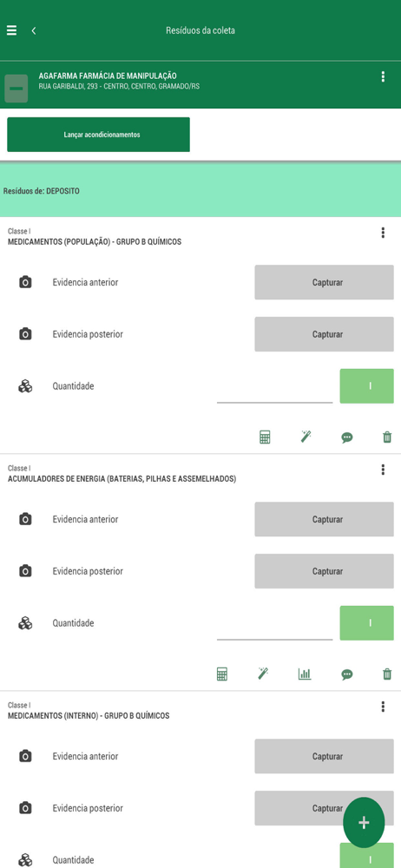This screenshot has width=401, height=868.
Task: Toggle unit button beside ACUMULADORES Quantidade
Action: (x=366, y=622)
